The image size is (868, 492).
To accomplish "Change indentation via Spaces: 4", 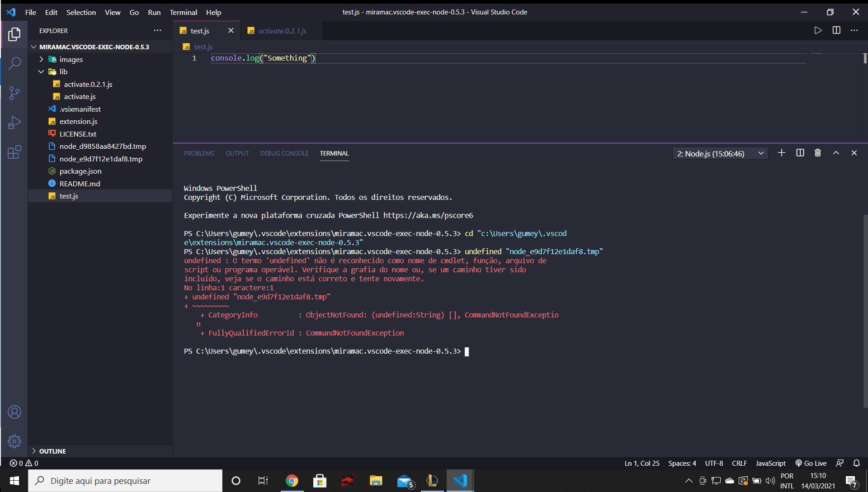I will 682,463.
